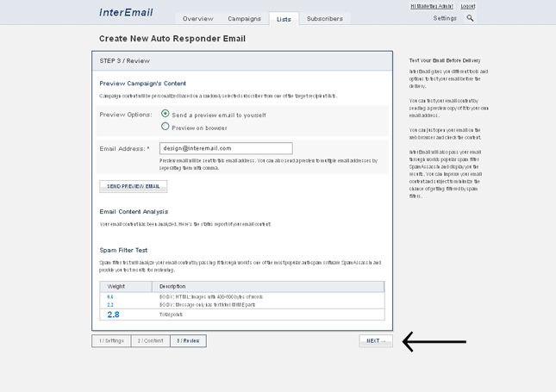
Task: Go back to step 2 / Content
Action: 150,340
